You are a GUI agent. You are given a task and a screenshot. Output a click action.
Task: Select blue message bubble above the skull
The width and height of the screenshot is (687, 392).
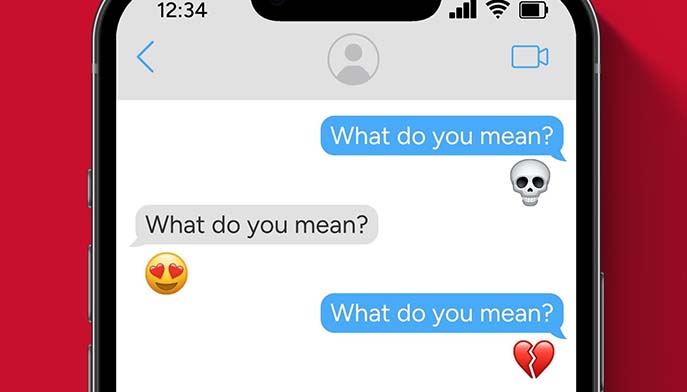click(x=443, y=136)
